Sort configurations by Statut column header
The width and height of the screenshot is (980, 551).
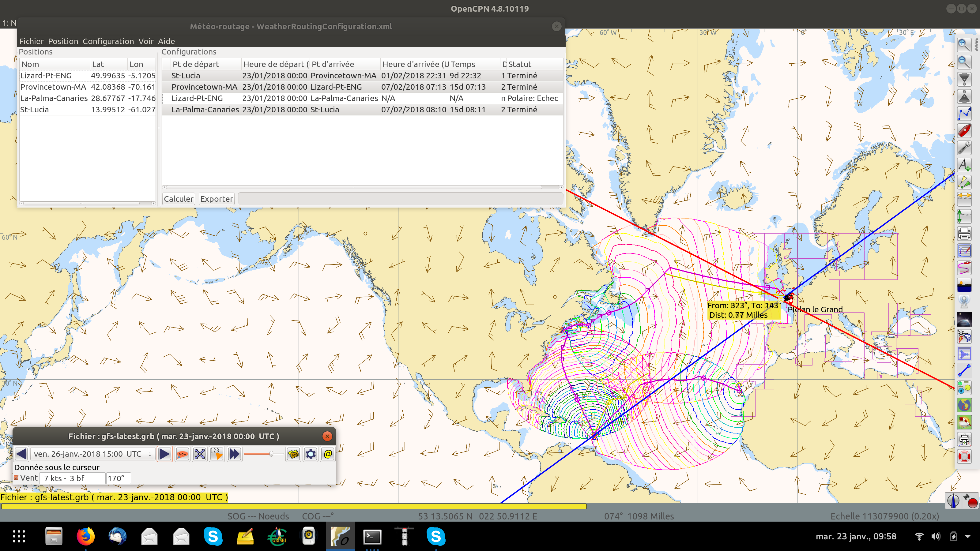[534, 64]
